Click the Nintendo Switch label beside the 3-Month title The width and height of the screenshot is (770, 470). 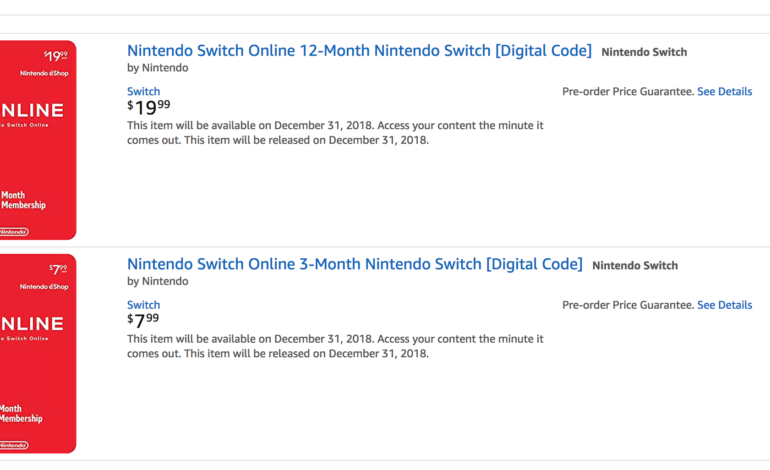(x=635, y=266)
